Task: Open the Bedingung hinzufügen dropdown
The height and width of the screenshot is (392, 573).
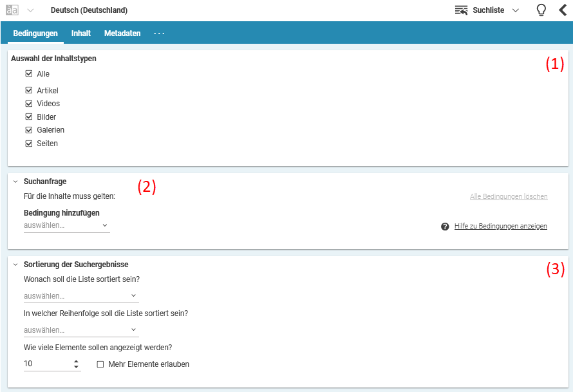Action: [x=66, y=225]
